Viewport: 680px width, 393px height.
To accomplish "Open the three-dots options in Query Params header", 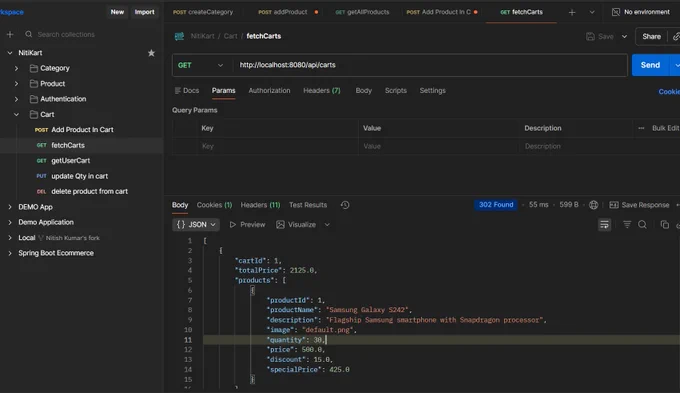I will 641,128.
